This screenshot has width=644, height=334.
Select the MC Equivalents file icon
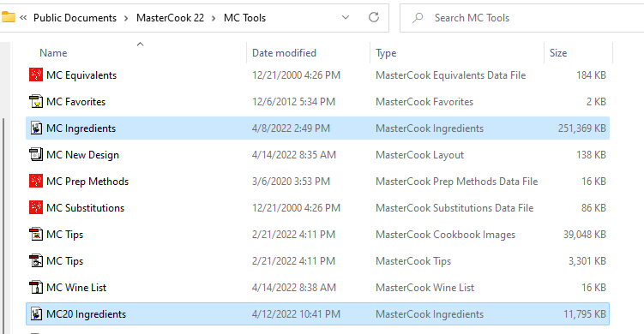(x=36, y=75)
